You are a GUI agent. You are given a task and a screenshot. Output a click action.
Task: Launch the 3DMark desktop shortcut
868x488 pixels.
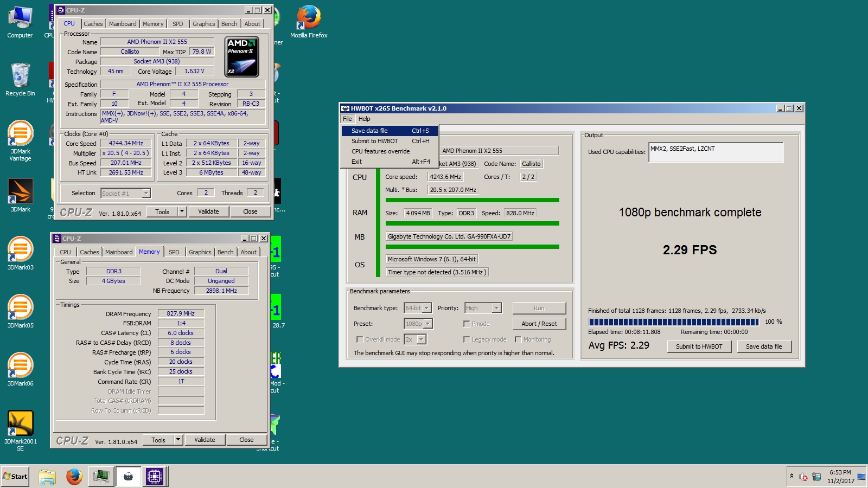tap(20, 195)
